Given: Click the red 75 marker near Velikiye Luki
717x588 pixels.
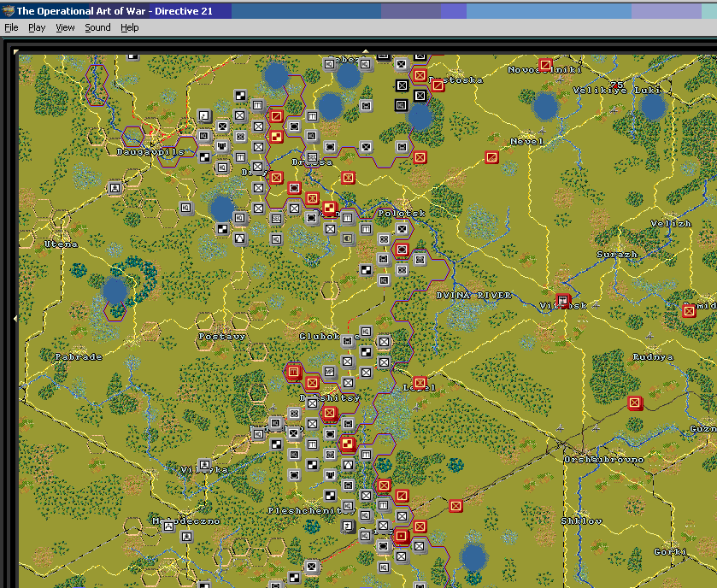Looking at the screenshot, I should [x=617, y=85].
